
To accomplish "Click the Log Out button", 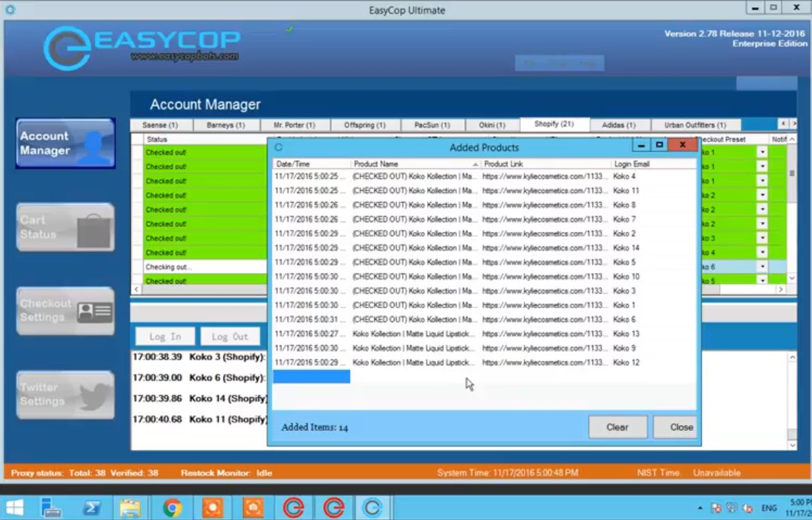I will point(230,337).
